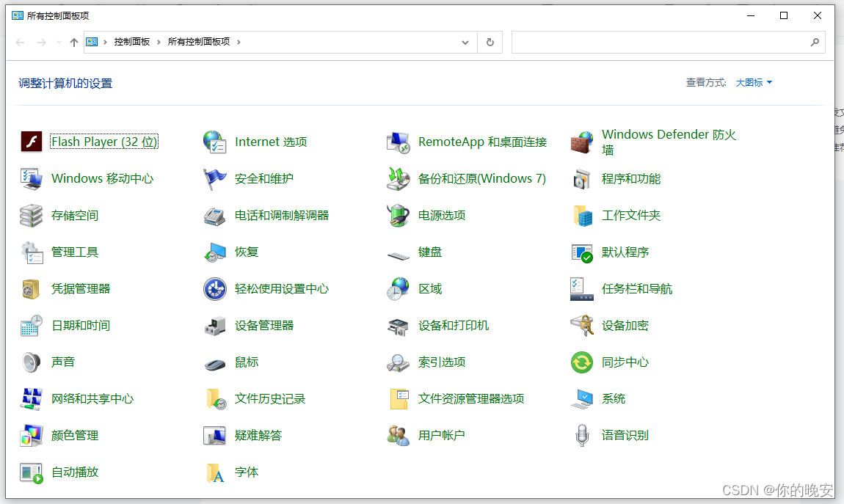The height and width of the screenshot is (504, 844).
Task: Open RemoteApp 和桌面连接 icon
Action: (x=399, y=142)
